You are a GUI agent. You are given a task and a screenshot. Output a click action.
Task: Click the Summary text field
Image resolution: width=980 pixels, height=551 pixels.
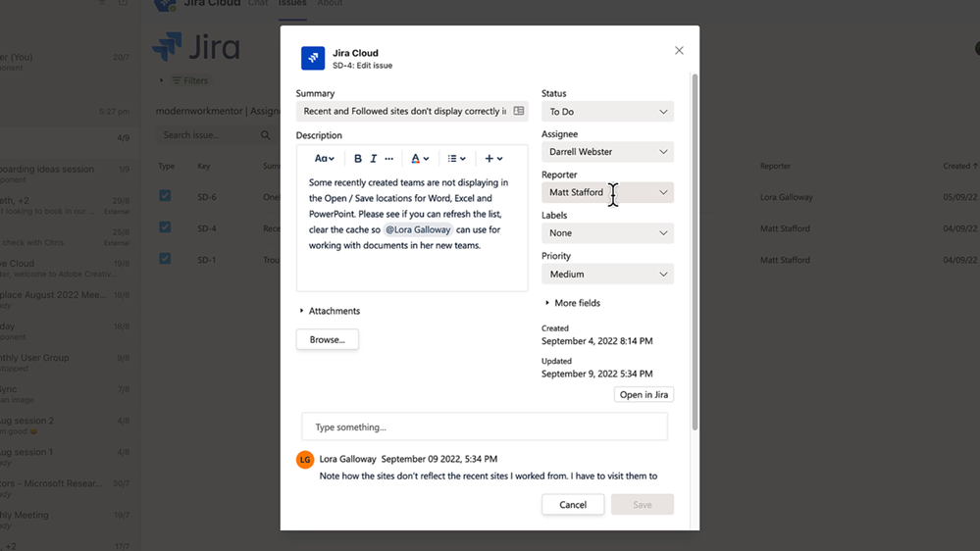[412, 111]
